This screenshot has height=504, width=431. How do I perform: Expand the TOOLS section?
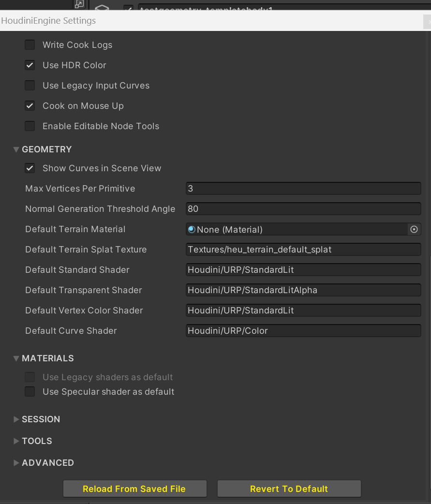pos(16,441)
